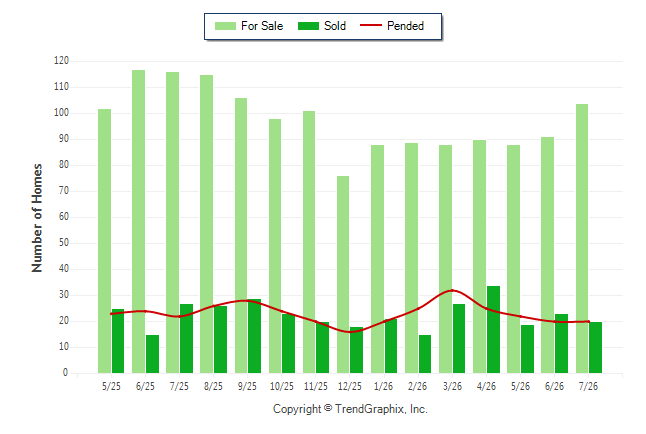Click the 5/25 x-axis label
646x434 pixels.
111,387
